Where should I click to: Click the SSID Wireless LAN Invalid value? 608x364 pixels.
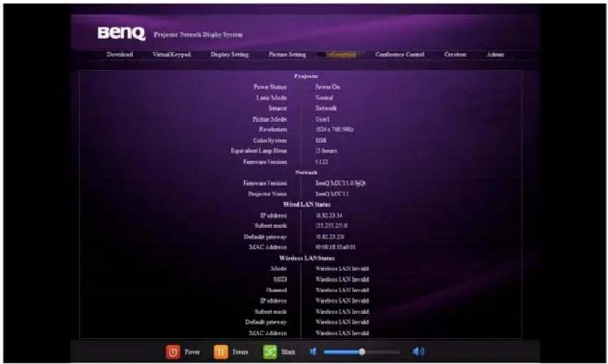point(342,279)
